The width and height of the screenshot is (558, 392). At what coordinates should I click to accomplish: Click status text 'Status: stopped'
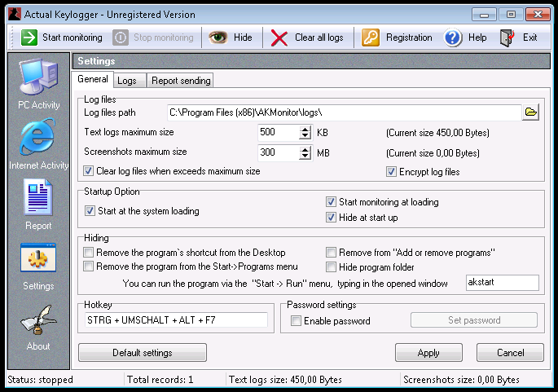(x=40, y=380)
